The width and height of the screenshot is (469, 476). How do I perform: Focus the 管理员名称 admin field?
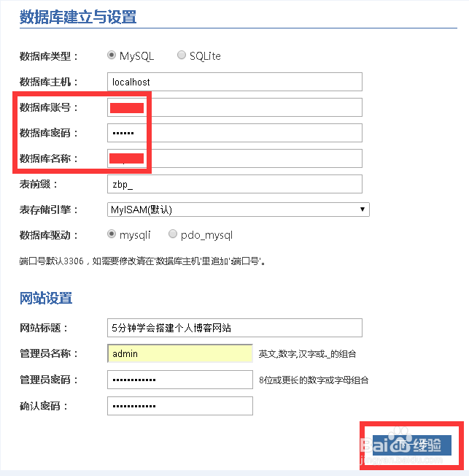pyautogui.click(x=179, y=353)
